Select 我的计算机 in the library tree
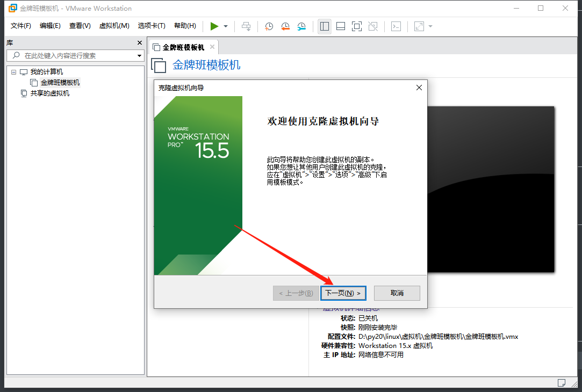Image resolution: width=582 pixels, height=392 pixels. click(x=46, y=72)
